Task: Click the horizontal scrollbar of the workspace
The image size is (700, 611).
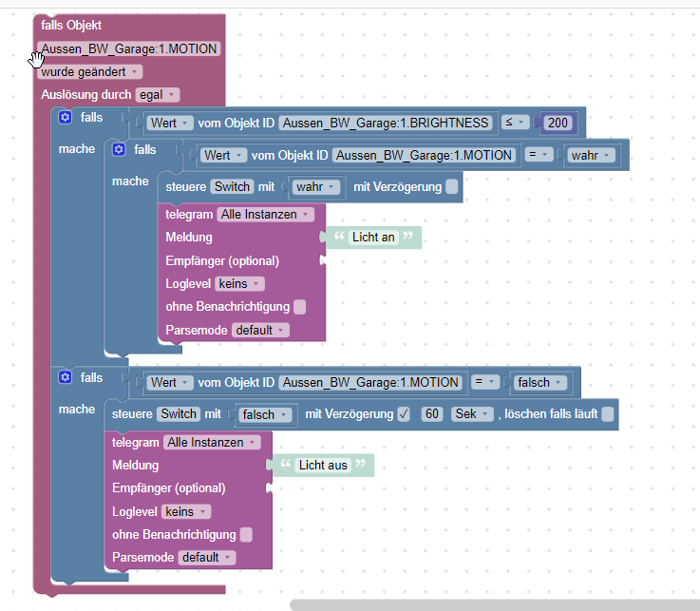Action: pos(495,605)
